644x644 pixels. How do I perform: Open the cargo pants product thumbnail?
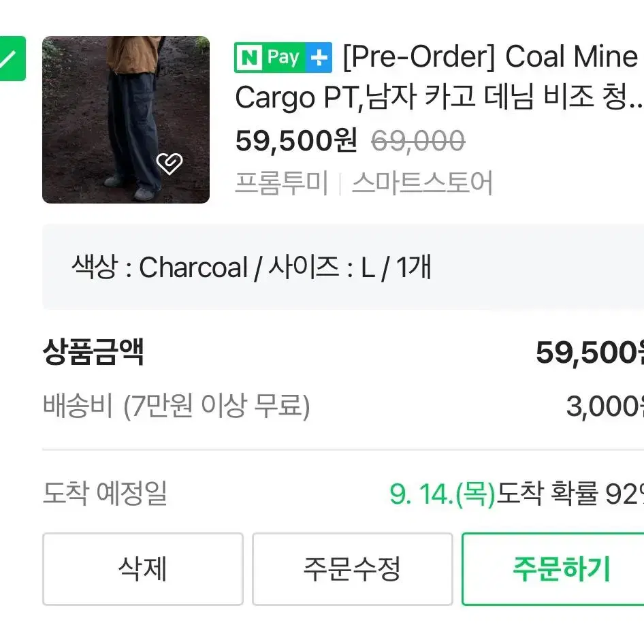tap(126, 120)
